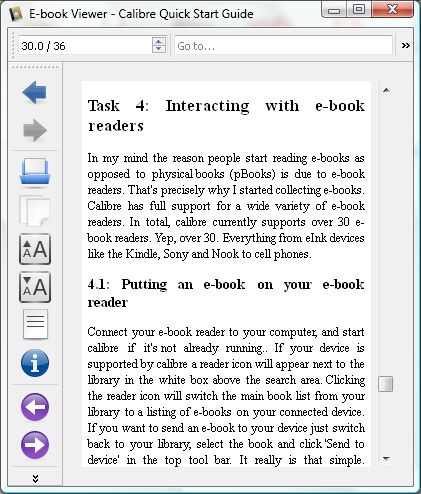Click the heading 'Task 4: Interacting with e-book readers'

tap(226, 115)
